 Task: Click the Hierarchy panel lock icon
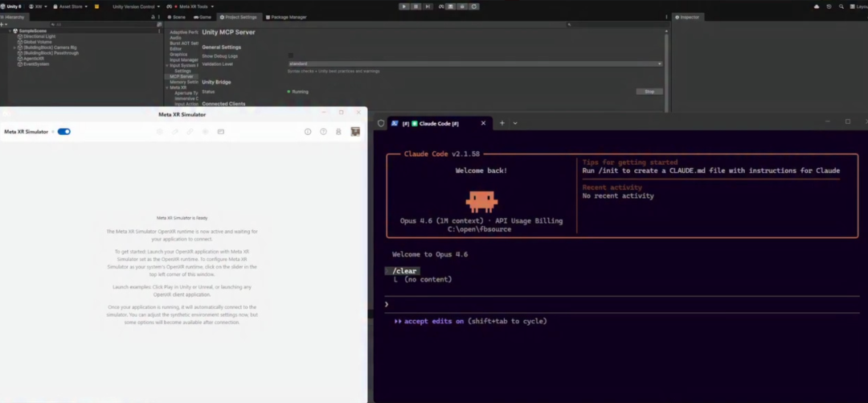point(153,17)
